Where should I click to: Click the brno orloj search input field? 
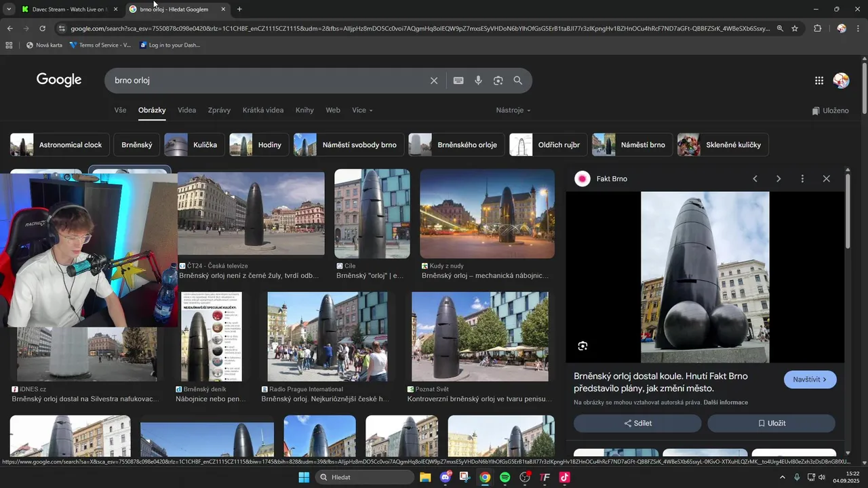pyautogui.click(x=268, y=81)
